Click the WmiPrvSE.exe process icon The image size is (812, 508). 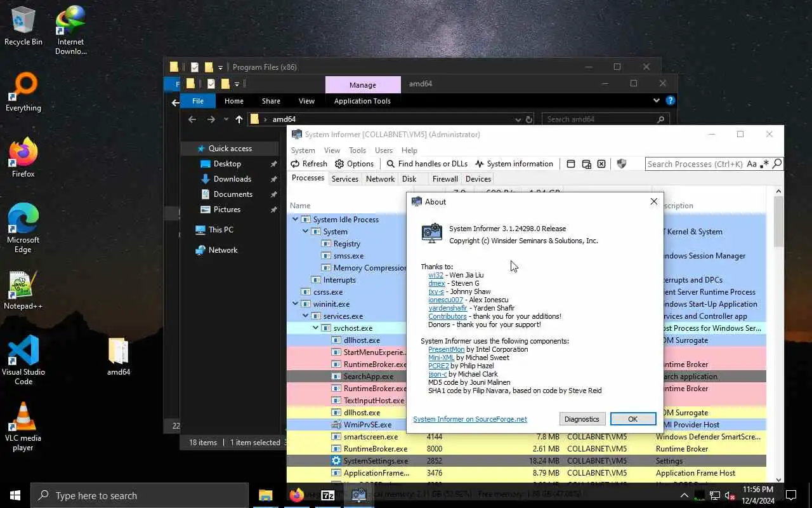point(336,425)
